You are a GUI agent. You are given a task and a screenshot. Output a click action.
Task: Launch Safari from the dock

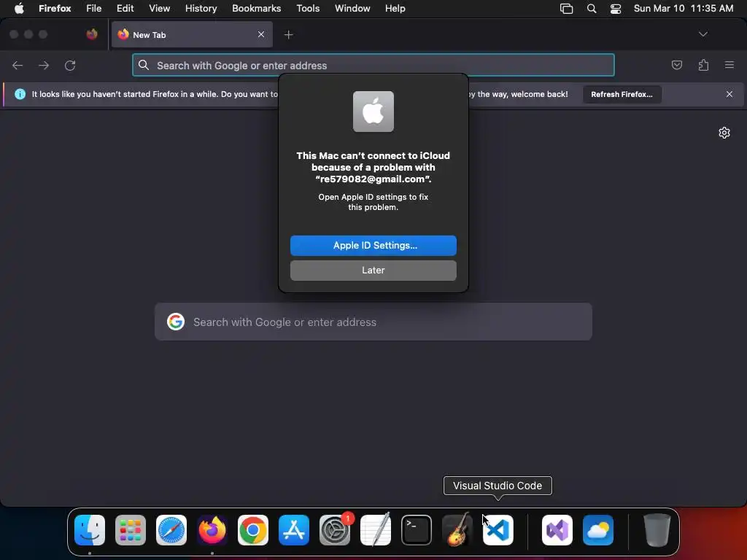pos(171,530)
